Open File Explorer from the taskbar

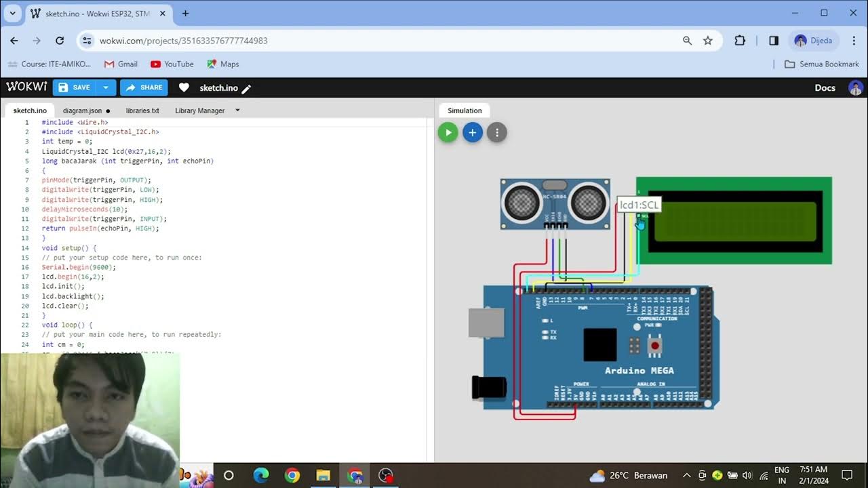click(x=323, y=475)
